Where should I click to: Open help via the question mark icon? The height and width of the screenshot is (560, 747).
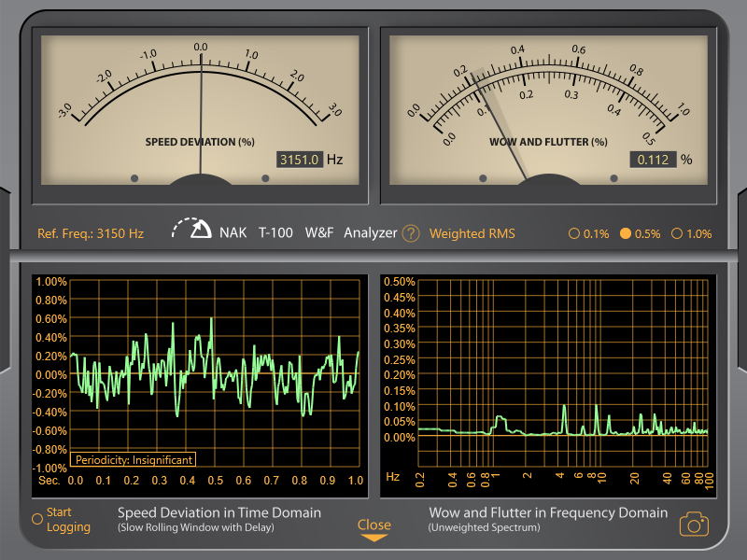click(411, 233)
